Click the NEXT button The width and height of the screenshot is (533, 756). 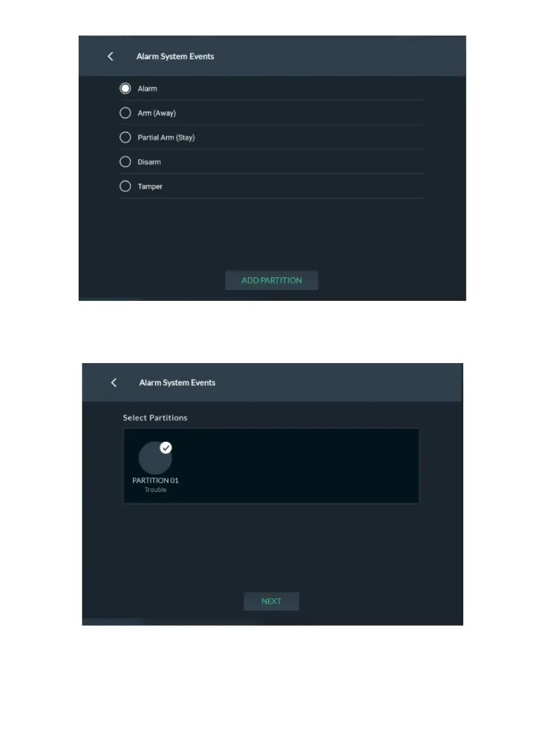(x=272, y=601)
